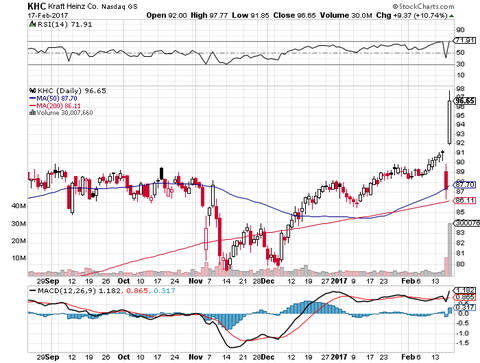Click the 50 level on RSI axis
Screen dimensions: 480x363
[460, 53]
